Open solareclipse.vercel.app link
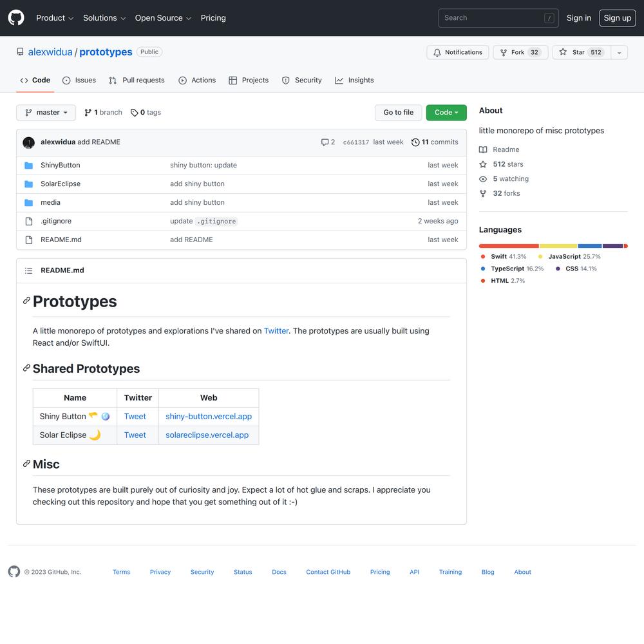The height and width of the screenshot is (644, 644). click(x=207, y=435)
